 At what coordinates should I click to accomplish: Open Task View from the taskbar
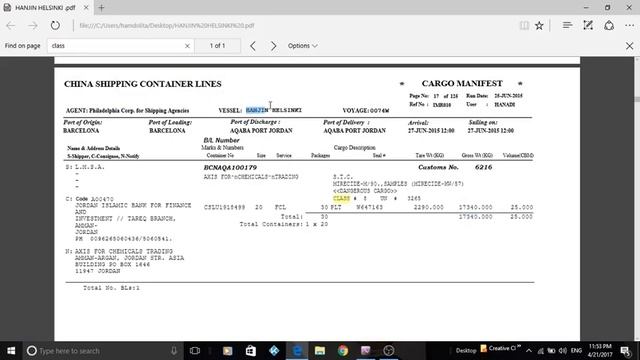(x=195, y=351)
